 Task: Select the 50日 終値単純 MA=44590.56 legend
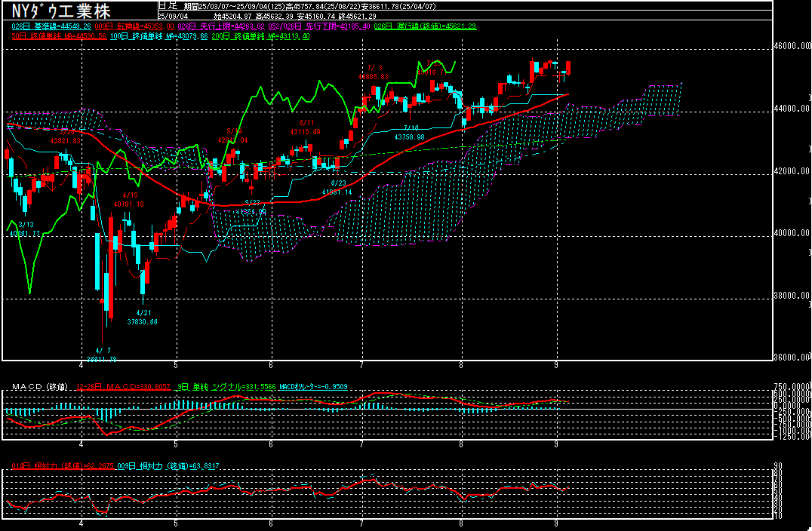(59, 36)
